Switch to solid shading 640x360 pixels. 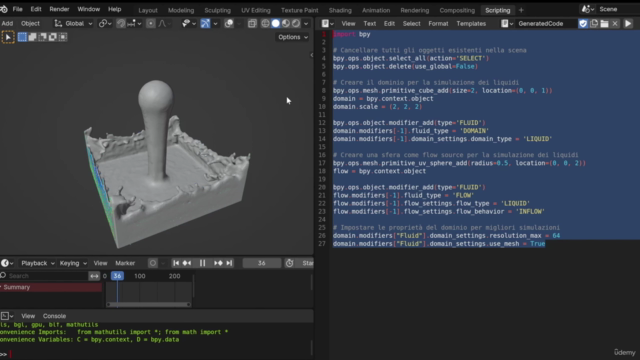click(x=276, y=24)
